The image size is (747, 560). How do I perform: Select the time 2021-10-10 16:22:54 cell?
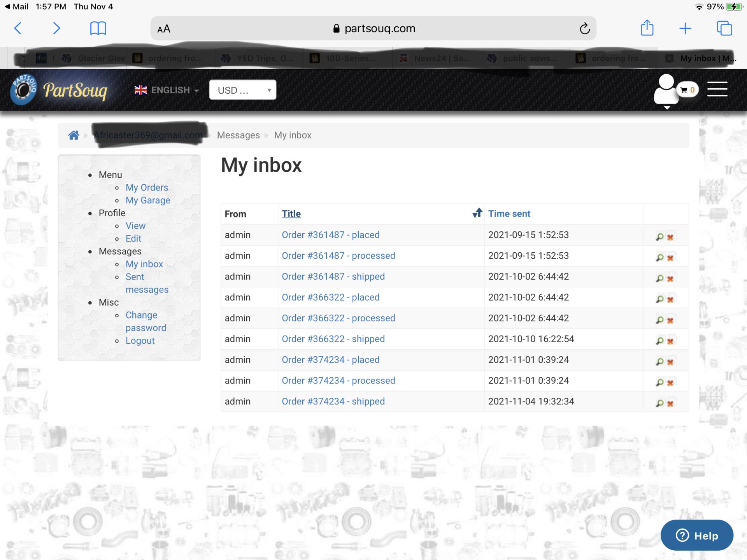click(x=564, y=339)
